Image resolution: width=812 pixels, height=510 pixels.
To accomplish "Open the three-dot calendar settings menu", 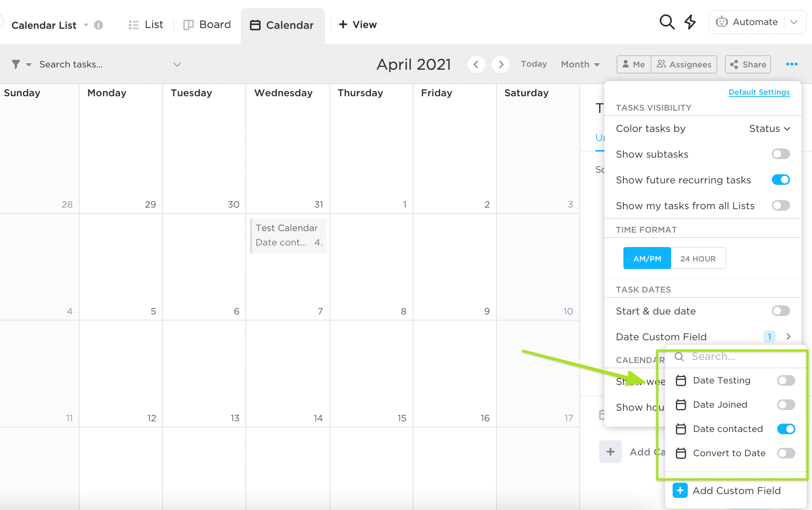I will pos(792,64).
